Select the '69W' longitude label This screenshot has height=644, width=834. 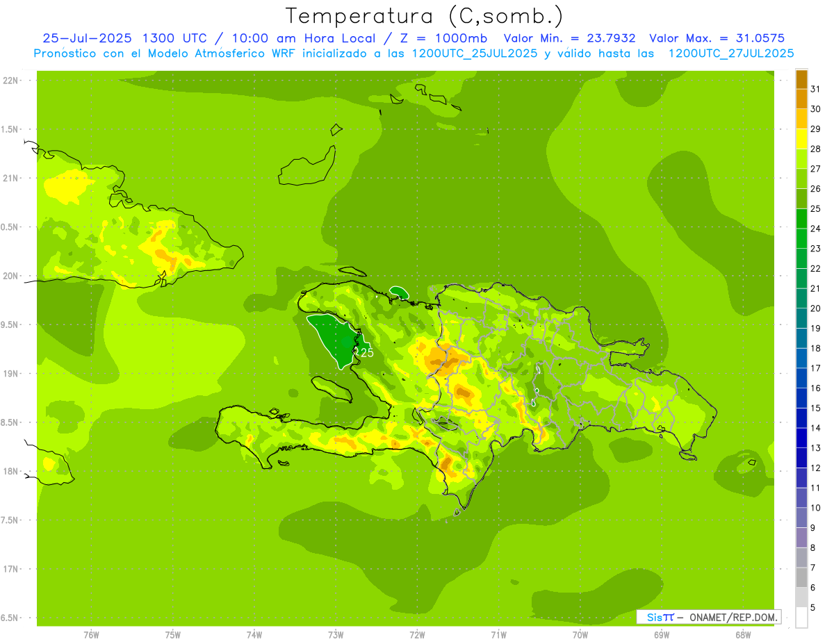(662, 635)
